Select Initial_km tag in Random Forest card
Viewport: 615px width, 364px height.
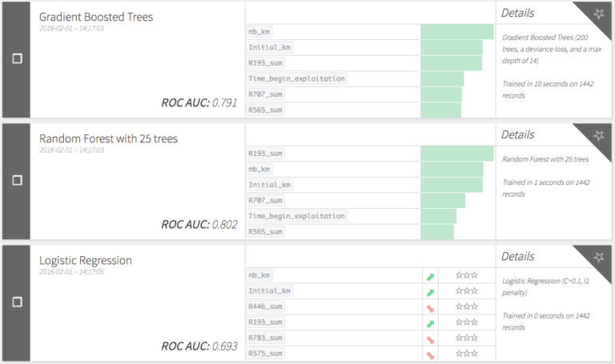[270, 185]
